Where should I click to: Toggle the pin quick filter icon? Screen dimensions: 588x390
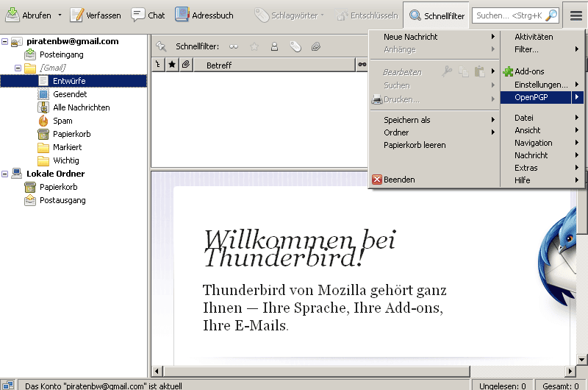(x=161, y=46)
